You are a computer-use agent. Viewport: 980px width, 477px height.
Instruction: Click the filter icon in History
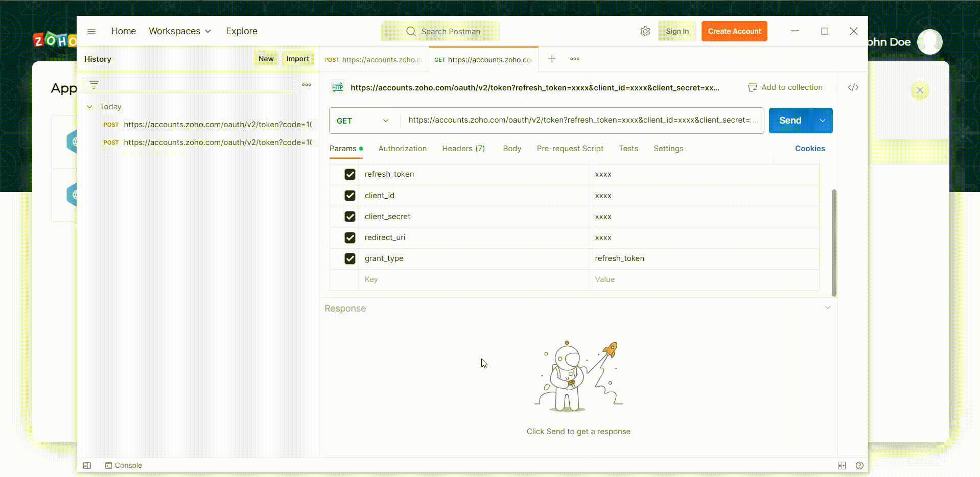pos(94,85)
